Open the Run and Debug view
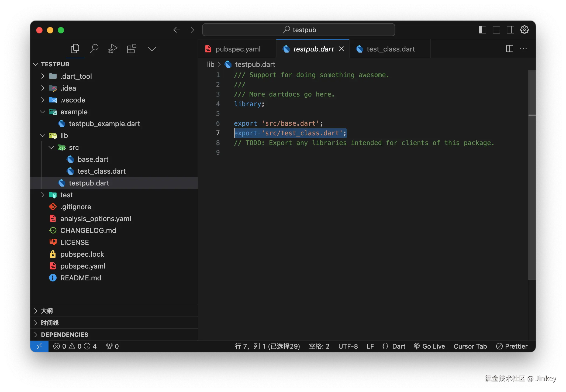 113,49
